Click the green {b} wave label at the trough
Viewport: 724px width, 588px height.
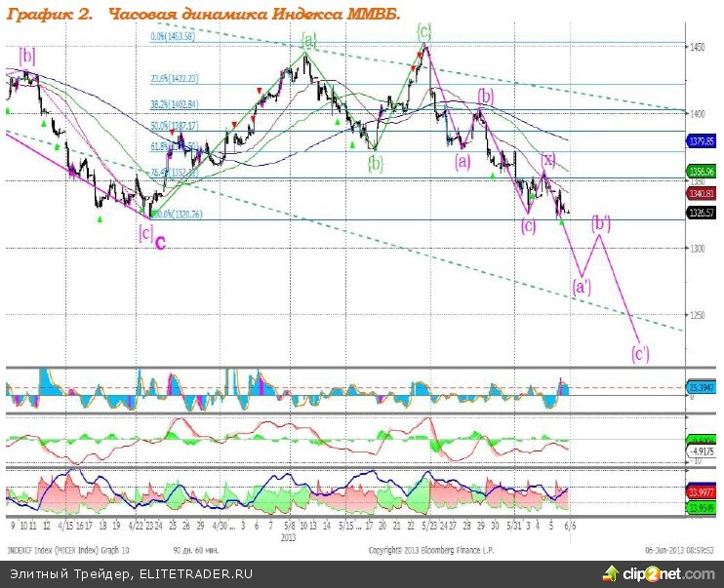375,163
